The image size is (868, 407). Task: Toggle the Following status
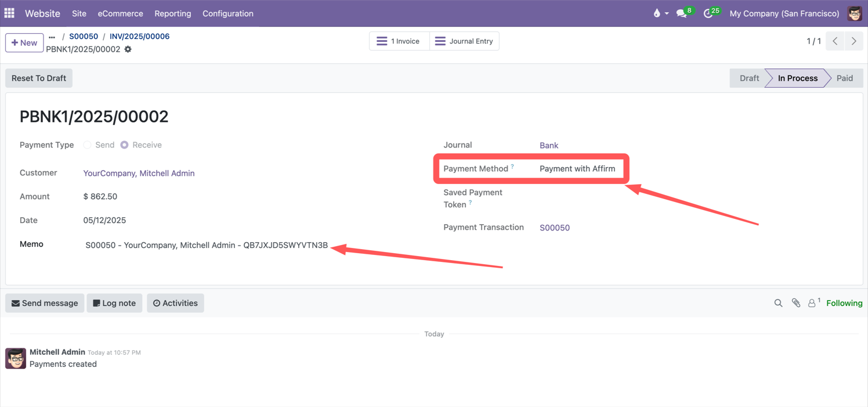[844, 303]
